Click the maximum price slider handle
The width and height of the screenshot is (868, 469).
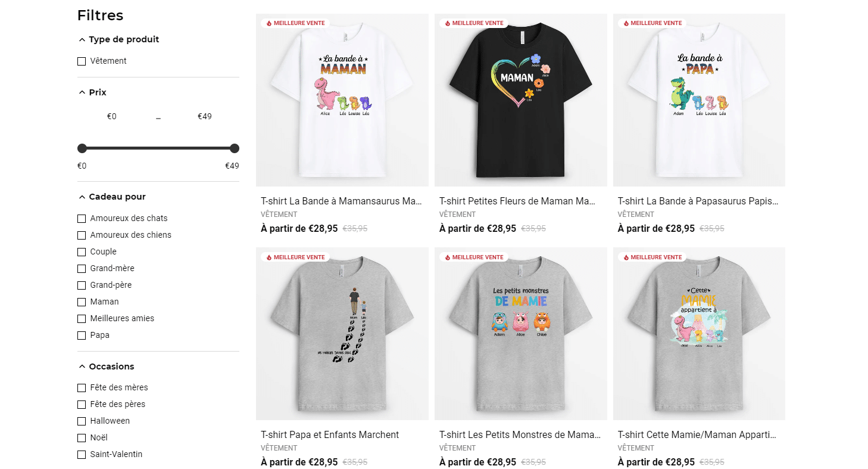(x=235, y=148)
